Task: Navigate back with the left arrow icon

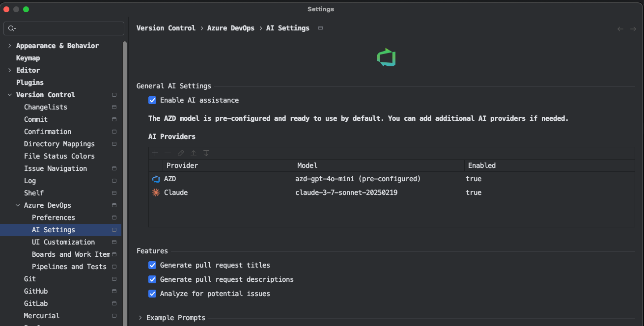Action: 620,29
